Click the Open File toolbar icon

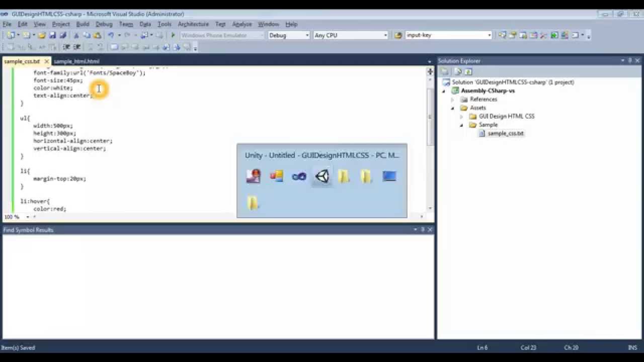[x=42, y=35]
